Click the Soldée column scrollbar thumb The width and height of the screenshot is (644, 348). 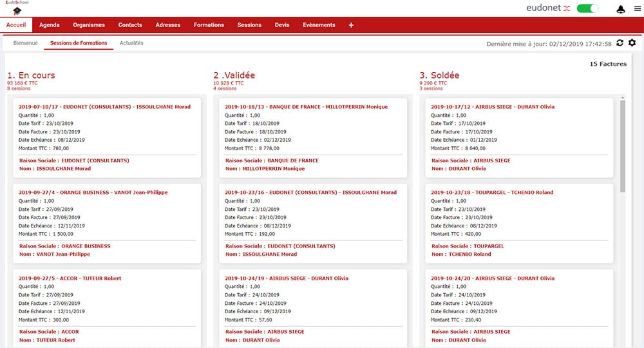coord(623,146)
